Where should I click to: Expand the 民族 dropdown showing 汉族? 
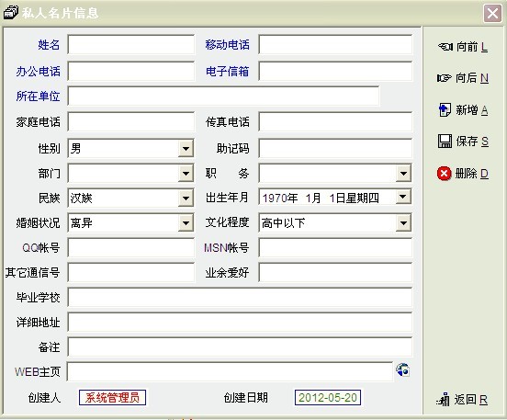[x=186, y=198]
